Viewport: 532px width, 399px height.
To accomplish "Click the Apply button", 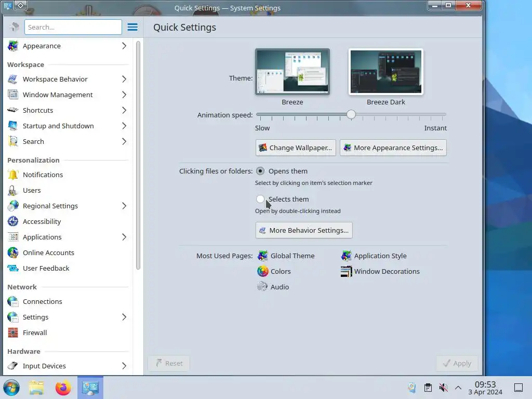I will pos(457,363).
